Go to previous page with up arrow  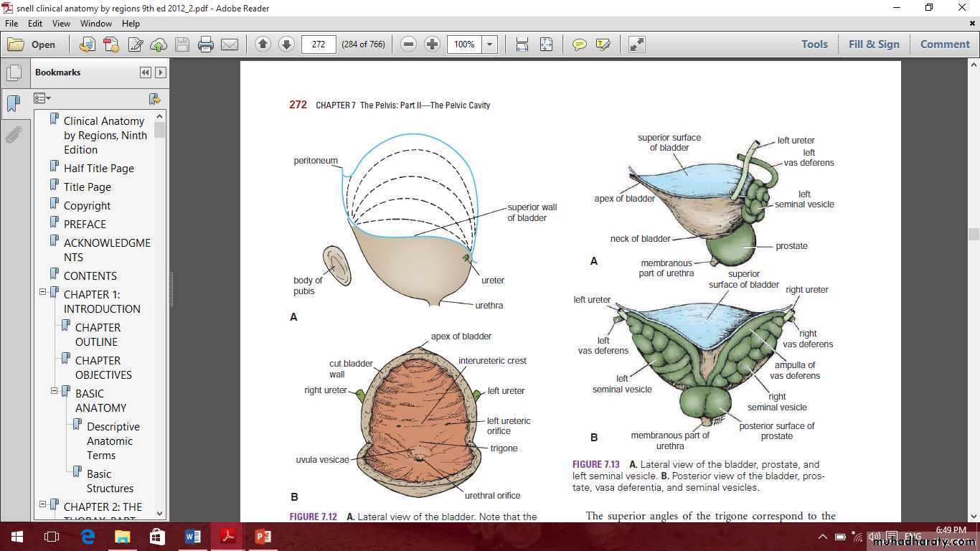coord(263,44)
